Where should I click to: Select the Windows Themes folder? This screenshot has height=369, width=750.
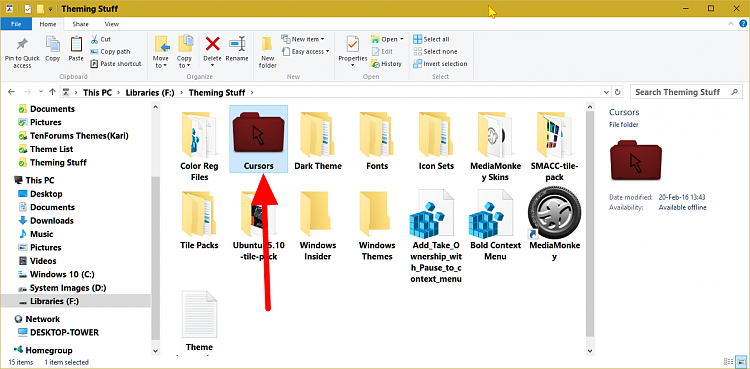(x=377, y=225)
